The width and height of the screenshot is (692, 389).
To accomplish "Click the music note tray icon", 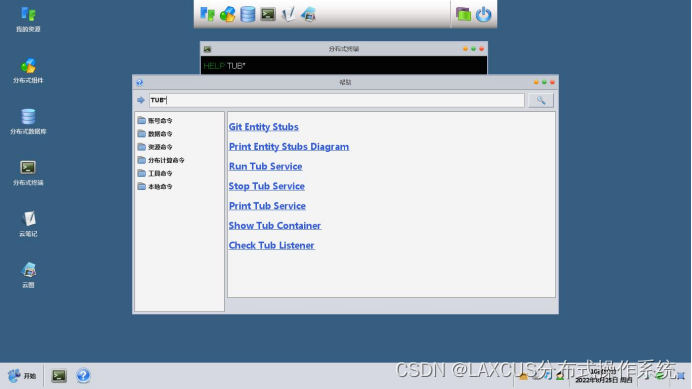I will 548,375.
